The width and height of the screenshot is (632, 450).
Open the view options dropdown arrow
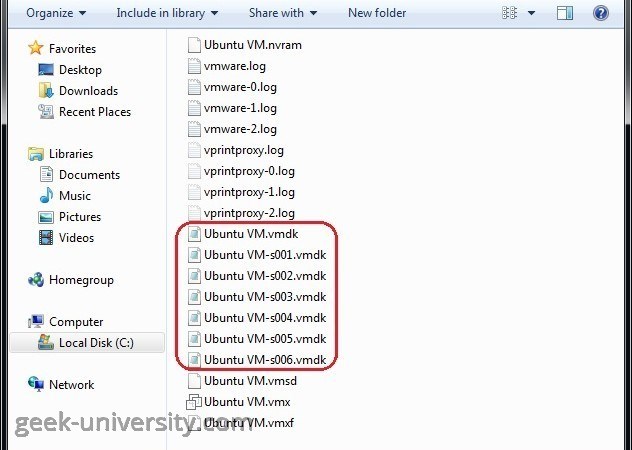coord(532,13)
